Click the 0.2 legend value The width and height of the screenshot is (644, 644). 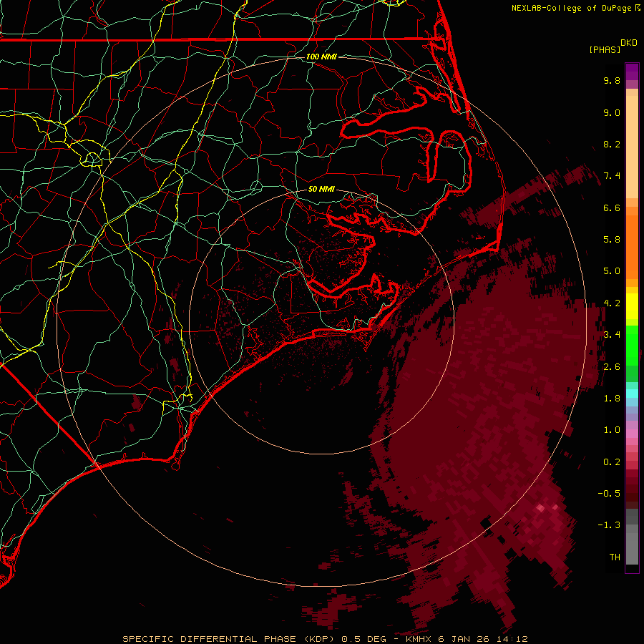point(612,462)
